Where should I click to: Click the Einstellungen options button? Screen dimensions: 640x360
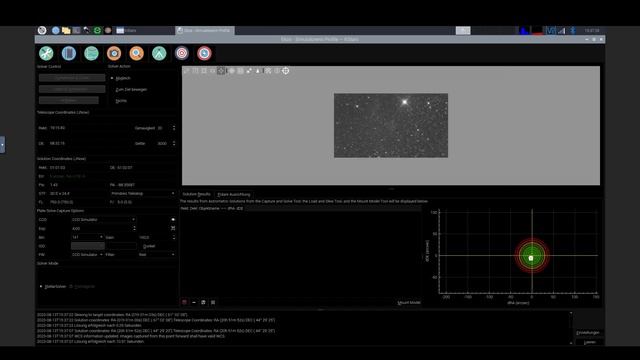point(588,333)
